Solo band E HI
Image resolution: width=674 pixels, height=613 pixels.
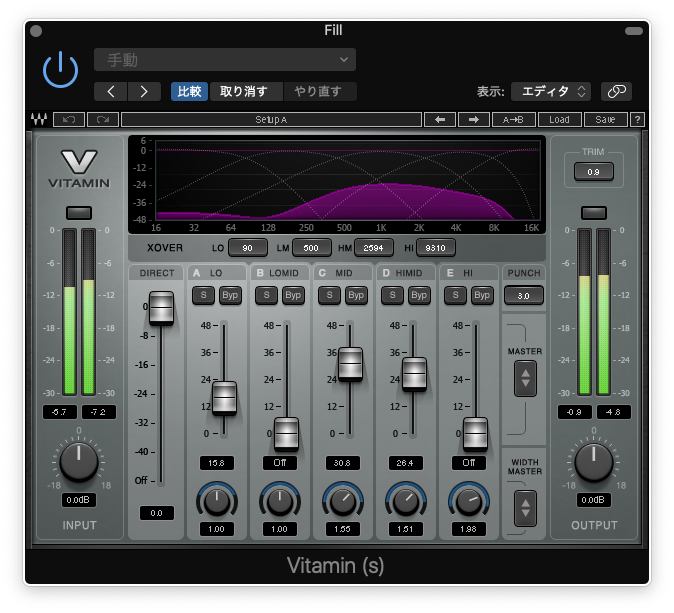click(455, 295)
